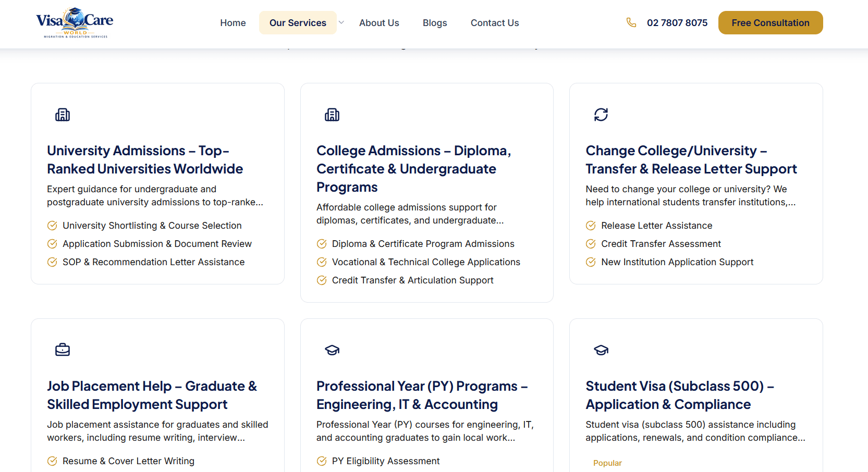Click 'Credit Transfer Assessment' text
This screenshot has width=868, height=472.
coord(661,244)
